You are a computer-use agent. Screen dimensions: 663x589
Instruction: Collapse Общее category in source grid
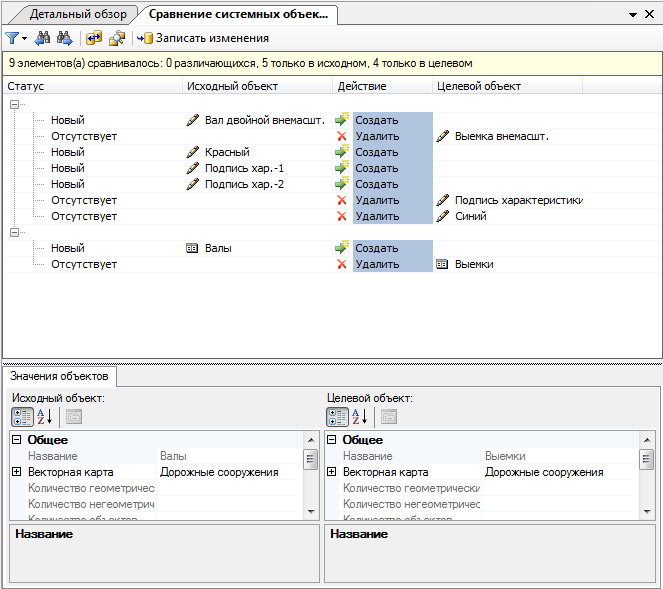[x=16, y=440]
